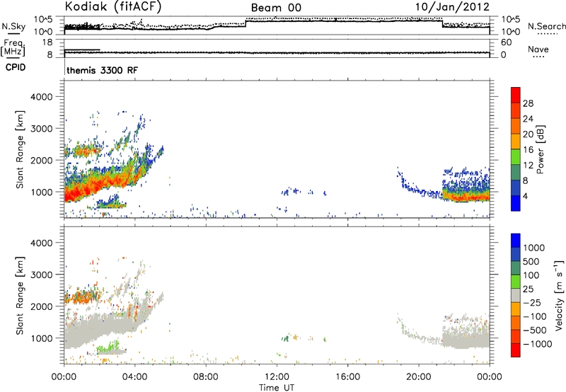Click the '16:00' time axis label

point(347,377)
